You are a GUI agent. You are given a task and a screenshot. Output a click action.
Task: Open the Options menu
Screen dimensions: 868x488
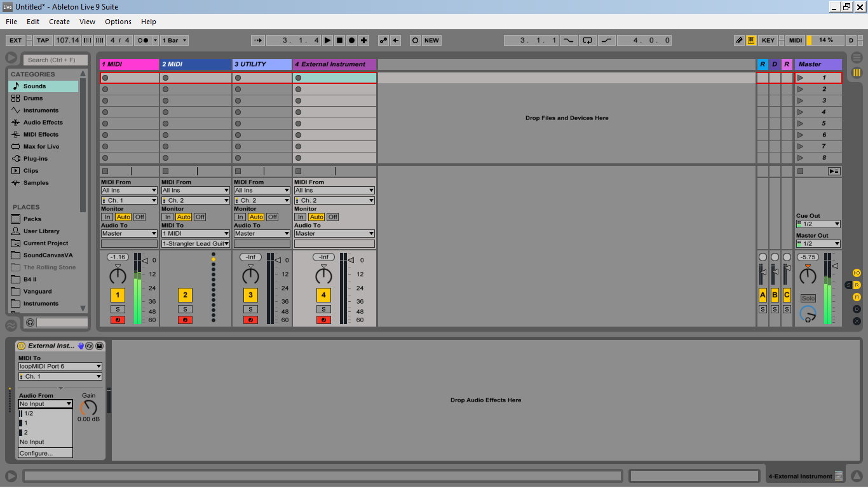point(118,22)
